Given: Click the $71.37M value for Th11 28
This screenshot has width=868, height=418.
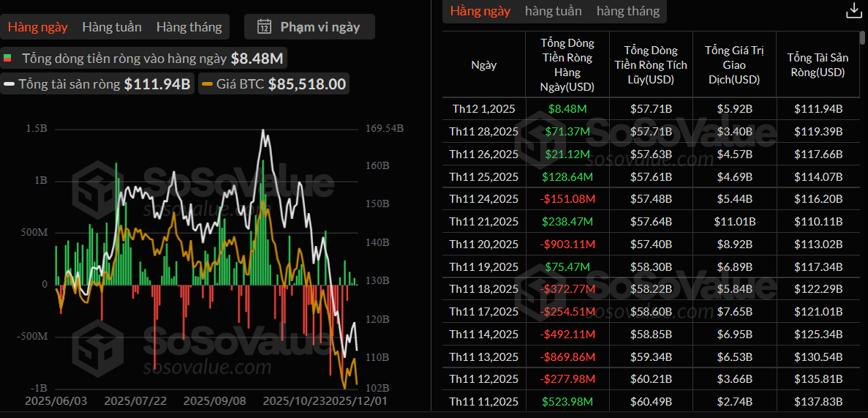Looking at the screenshot, I should point(567,131).
